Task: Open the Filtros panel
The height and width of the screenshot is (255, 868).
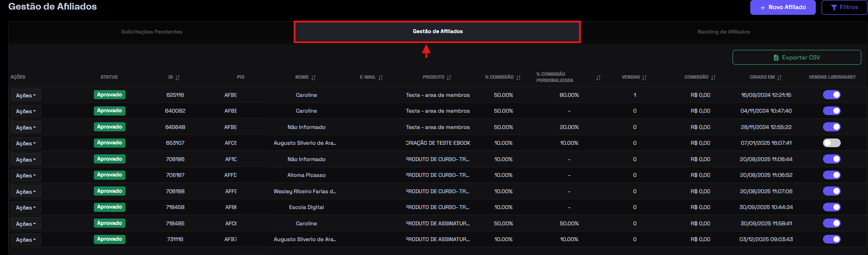Action: 845,7
